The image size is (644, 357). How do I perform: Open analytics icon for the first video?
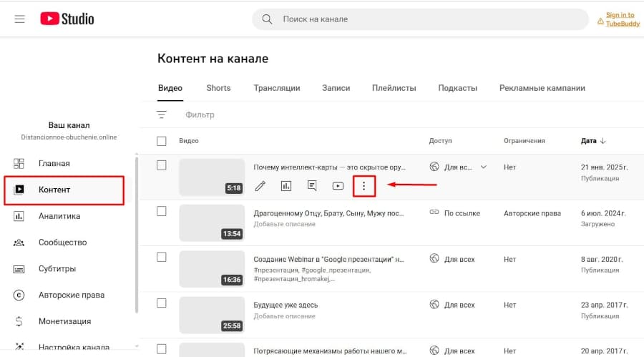click(x=286, y=186)
